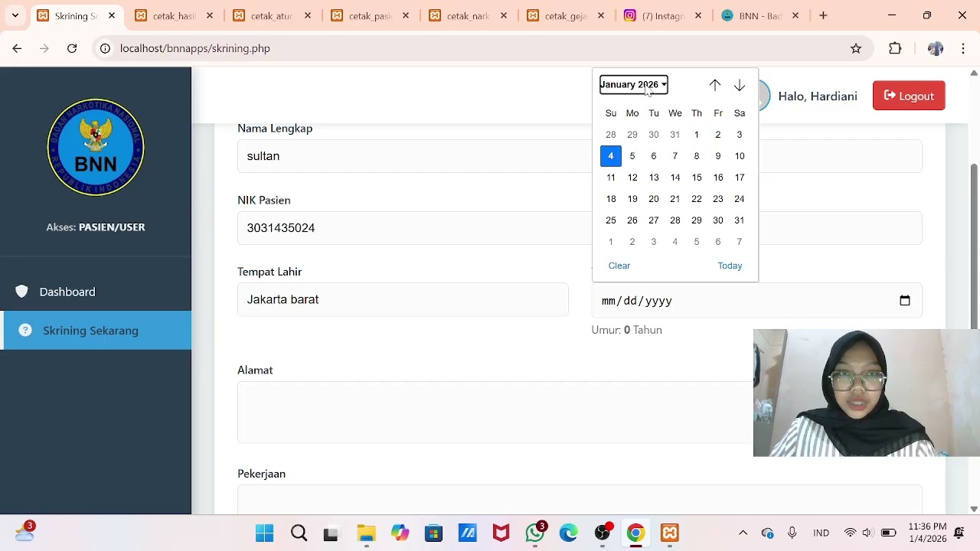Open the taskbar clock showing 11:36 PM
Image resolution: width=980 pixels, height=551 pixels.
click(929, 533)
